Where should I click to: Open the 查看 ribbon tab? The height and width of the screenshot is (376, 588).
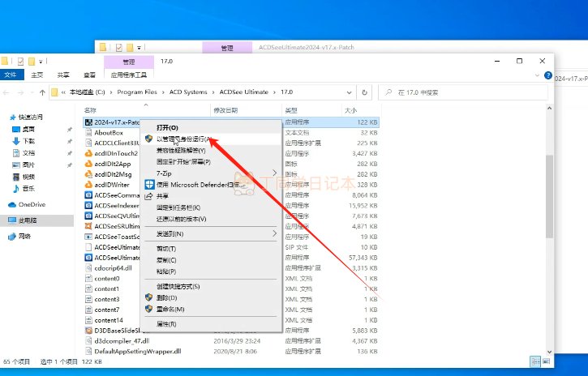[90, 75]
